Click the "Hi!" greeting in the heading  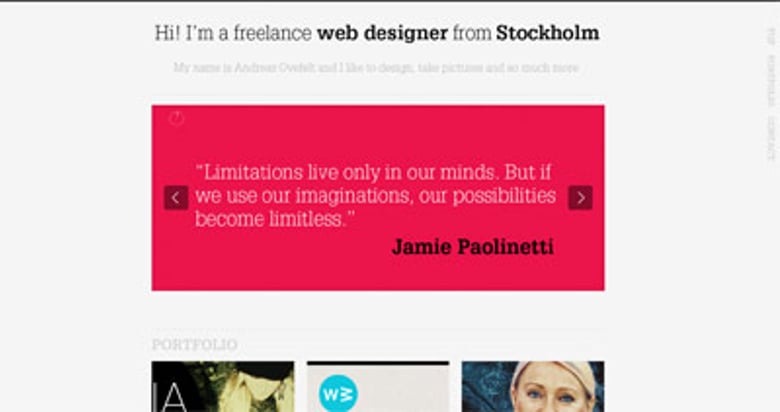click(x=169, y=33)
